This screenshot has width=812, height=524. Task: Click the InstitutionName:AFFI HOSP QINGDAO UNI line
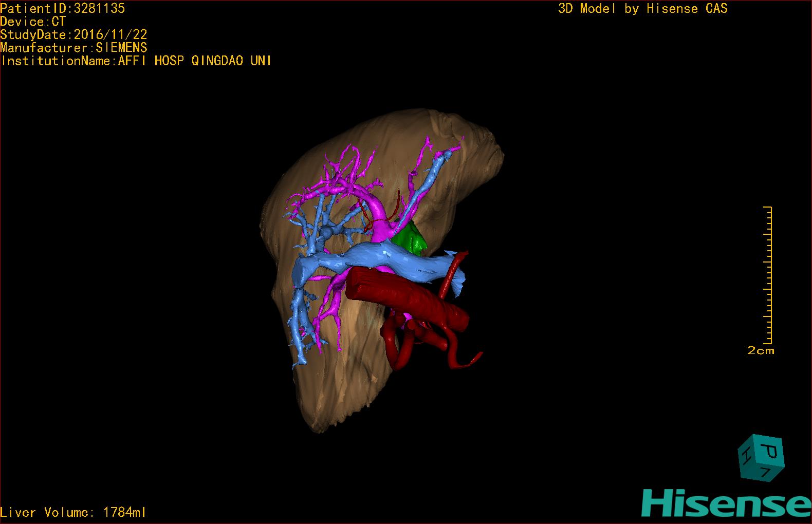pyautogui.click(x=136, y=61)
